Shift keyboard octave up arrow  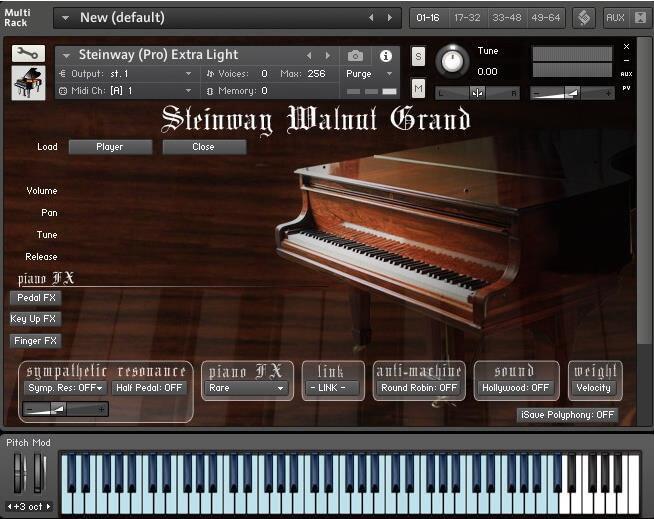(x=48, y=507)
